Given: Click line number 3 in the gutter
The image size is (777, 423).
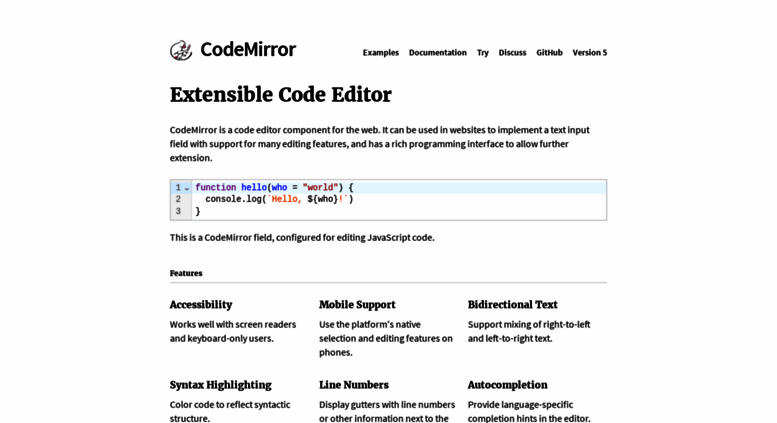Looking at the screenshot, I should pos(178,211).
